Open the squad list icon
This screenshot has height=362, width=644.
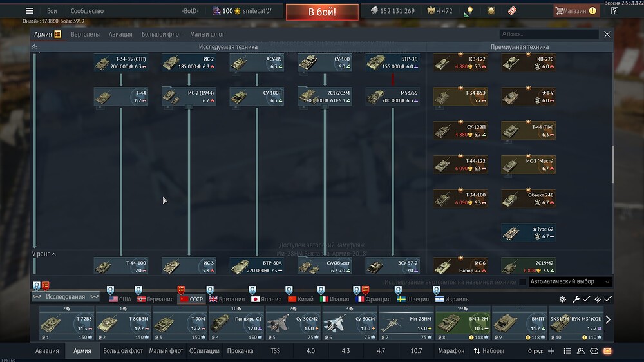567,351
